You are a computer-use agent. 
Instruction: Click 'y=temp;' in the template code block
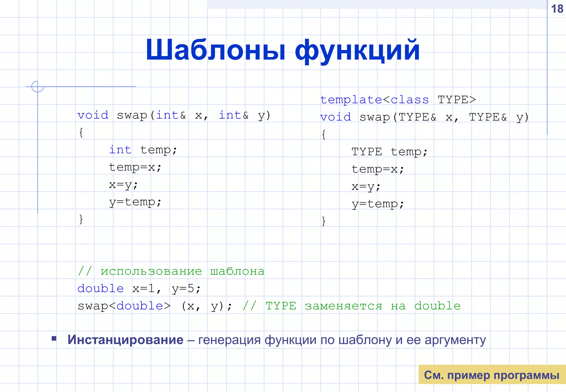[x=378, y=204]
